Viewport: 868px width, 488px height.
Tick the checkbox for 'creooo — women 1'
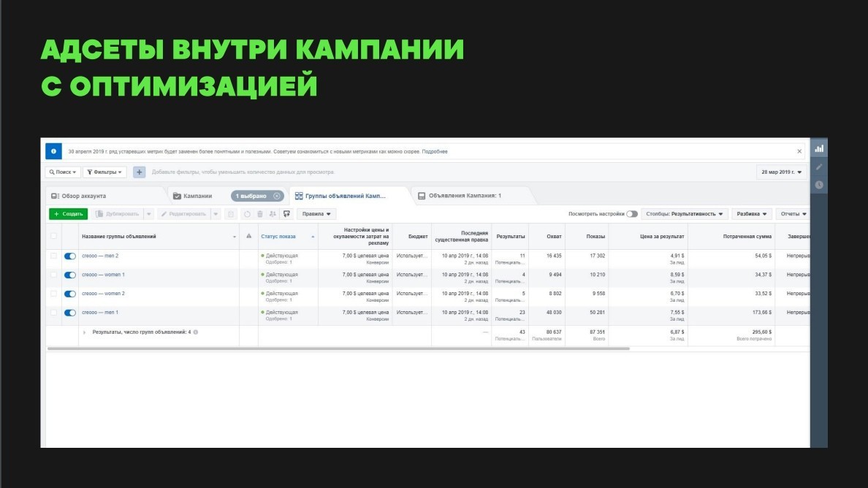pos(53,275)
